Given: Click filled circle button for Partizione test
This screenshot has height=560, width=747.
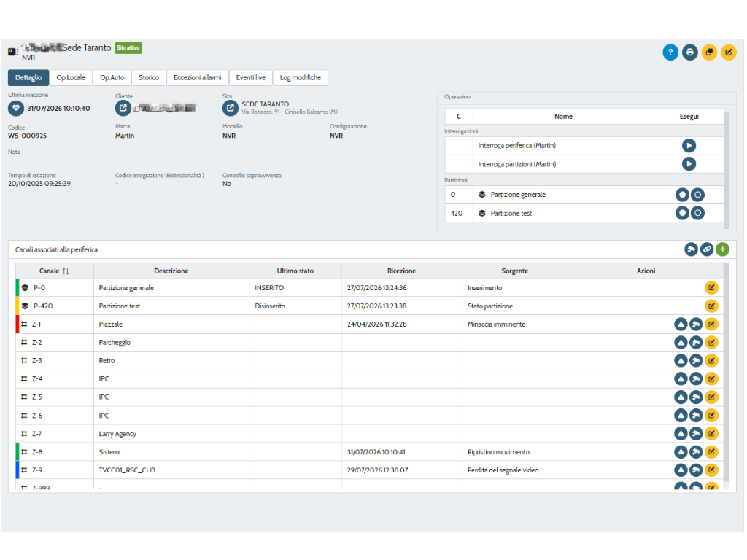Looking at the screenshot, I should (x=682, y=214).
